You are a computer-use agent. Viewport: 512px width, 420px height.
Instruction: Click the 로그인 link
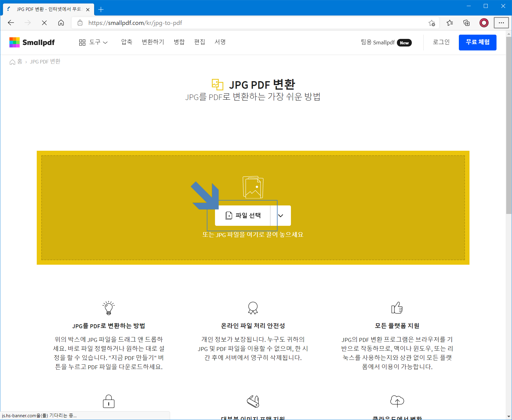click(x=441, y=42)
